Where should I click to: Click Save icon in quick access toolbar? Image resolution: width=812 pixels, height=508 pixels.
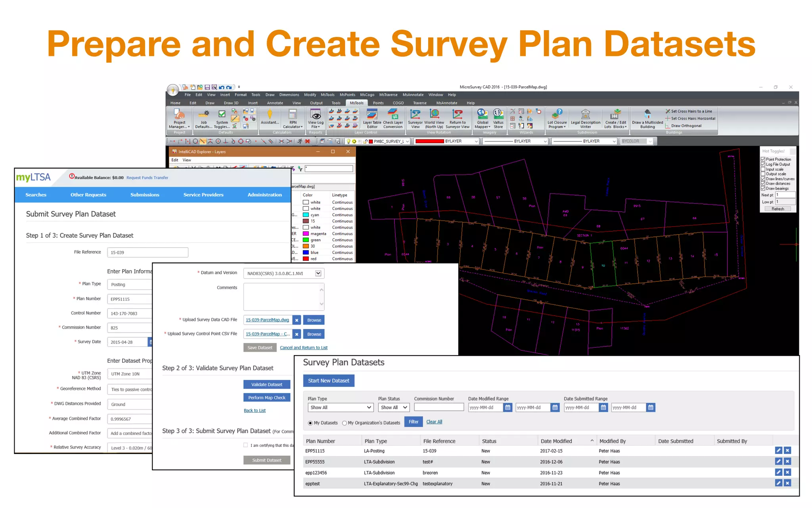(x=207, y=87)
